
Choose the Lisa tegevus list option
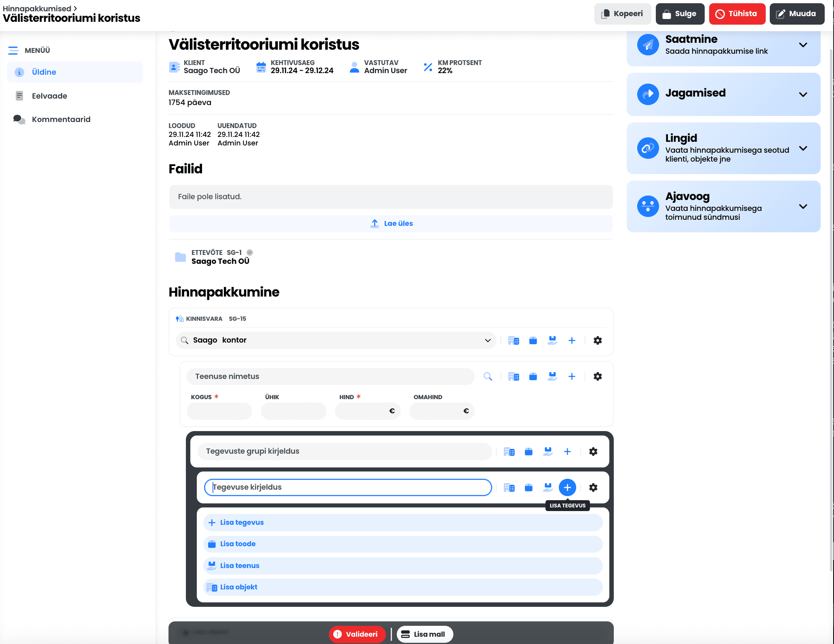point(403,522)
